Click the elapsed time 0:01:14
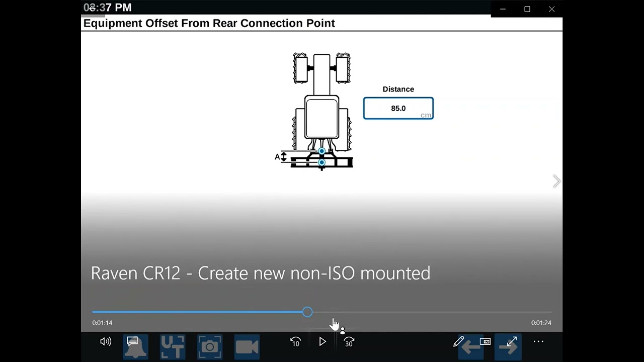This screenshot has width=644, height=362. point(102,323)
